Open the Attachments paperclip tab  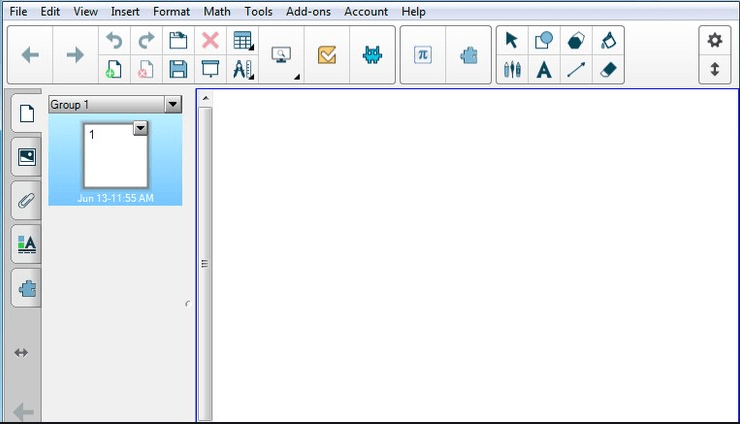pyautogui.click(x=26, y=199)
